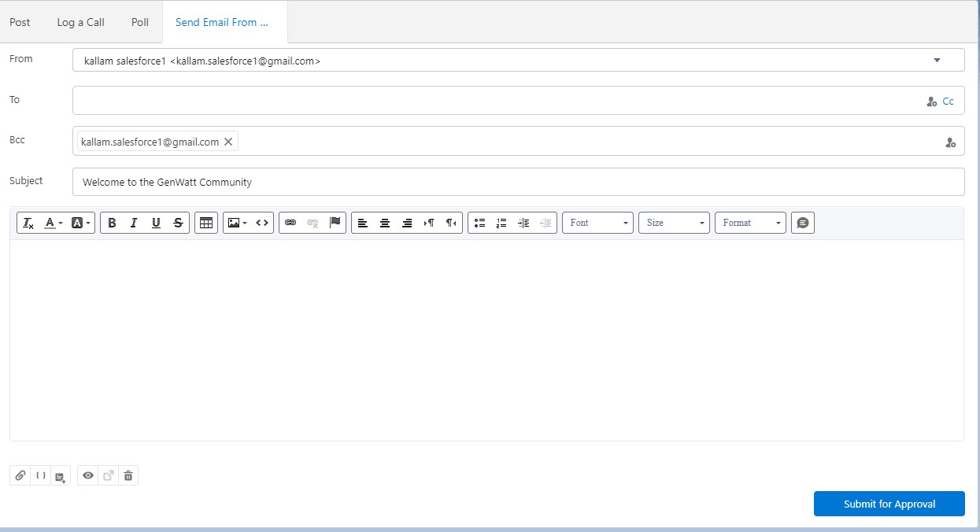This screenshot has height=532, width=980.
Task: Insert a table into the email
Action: coord(206,223)
